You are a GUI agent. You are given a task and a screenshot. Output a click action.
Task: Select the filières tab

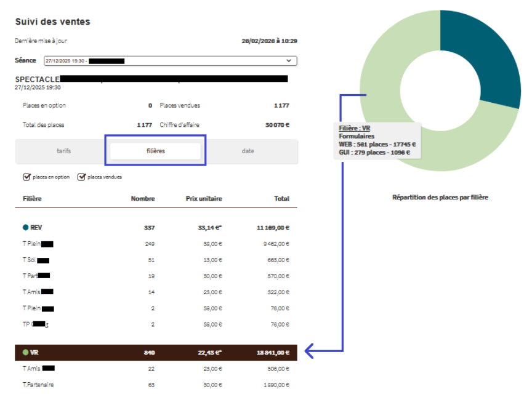point(156,151)
